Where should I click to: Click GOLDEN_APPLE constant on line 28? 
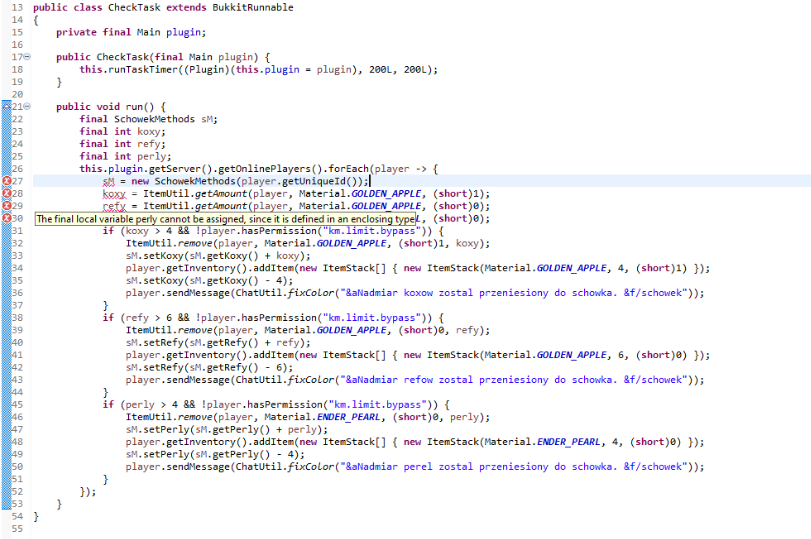[386, 193]
